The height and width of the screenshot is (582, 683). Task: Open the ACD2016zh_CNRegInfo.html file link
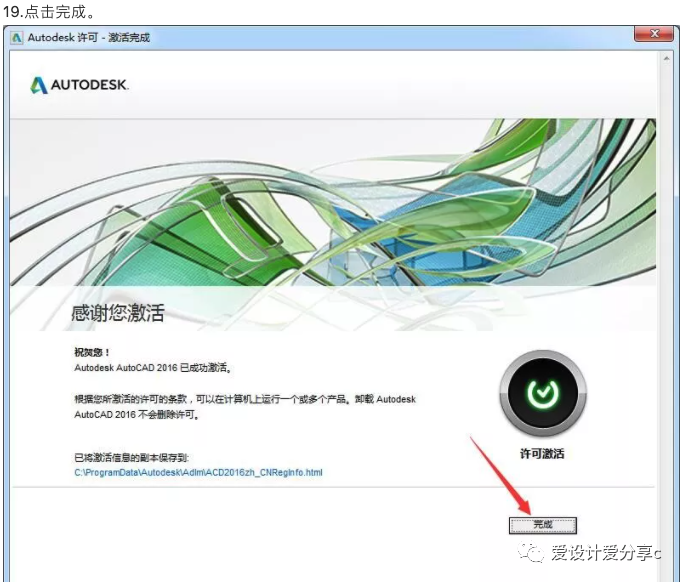pos(198,472)
